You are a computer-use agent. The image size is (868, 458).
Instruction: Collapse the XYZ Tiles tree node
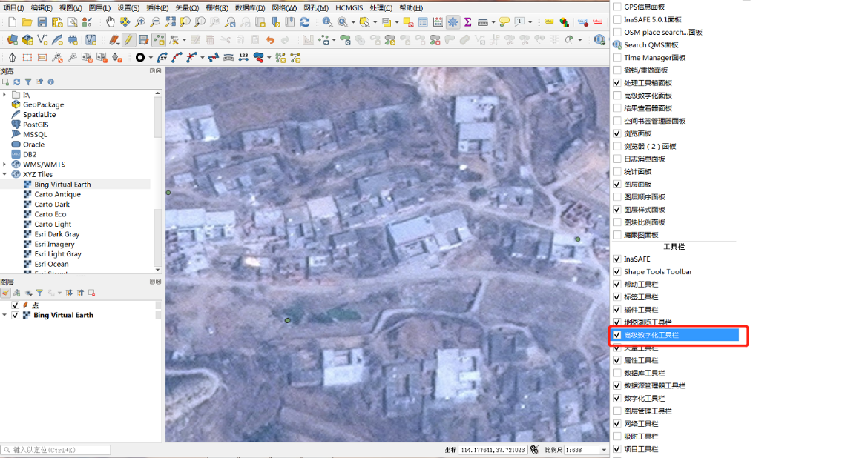5,174
